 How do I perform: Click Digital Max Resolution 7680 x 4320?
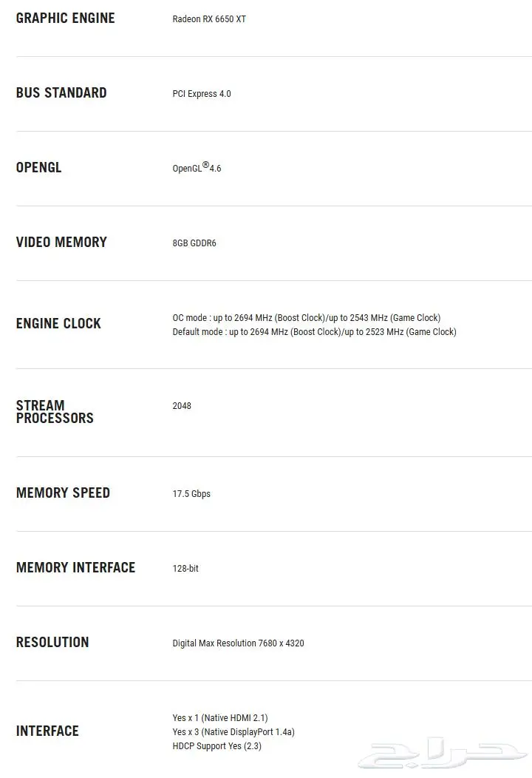point(239,643)
